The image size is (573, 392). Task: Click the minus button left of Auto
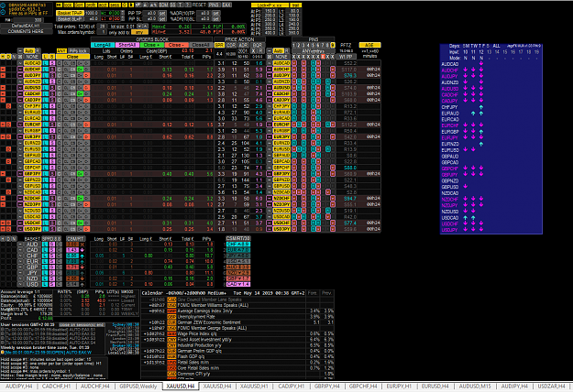pos(20,50)
